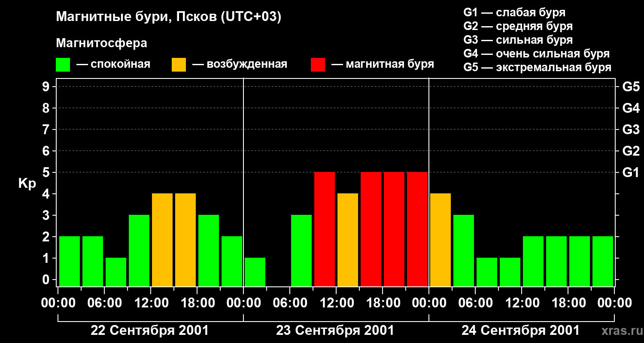Viewport: 644px width, 343px height.
Task: Click the '06:00' time label under 24 September
Action: tap(475, 304)
